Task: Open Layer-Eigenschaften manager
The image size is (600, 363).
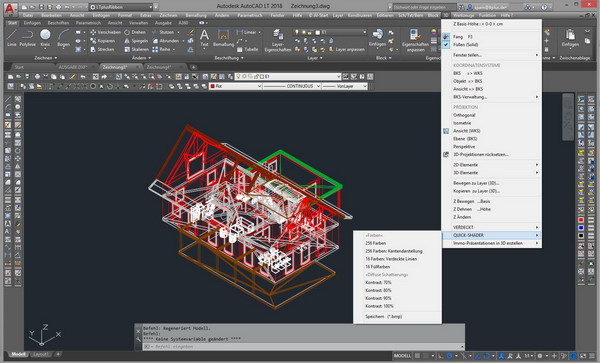Action: pos(277,40)
